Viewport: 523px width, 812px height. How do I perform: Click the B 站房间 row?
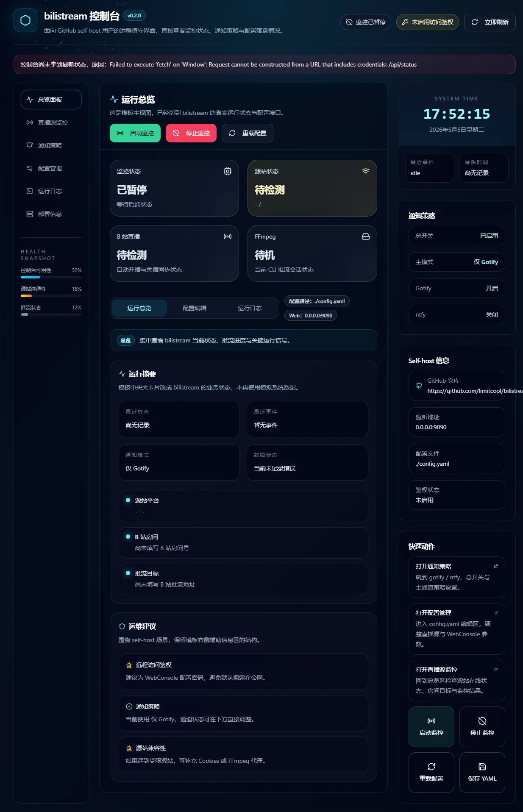click(x=243, y=543)
